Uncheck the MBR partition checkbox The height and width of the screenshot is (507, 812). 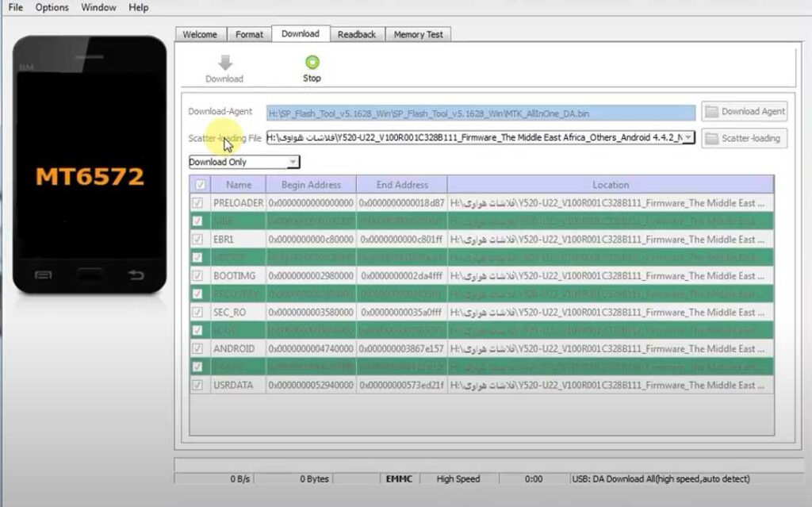pyautogui.click(x=197, y=221)
